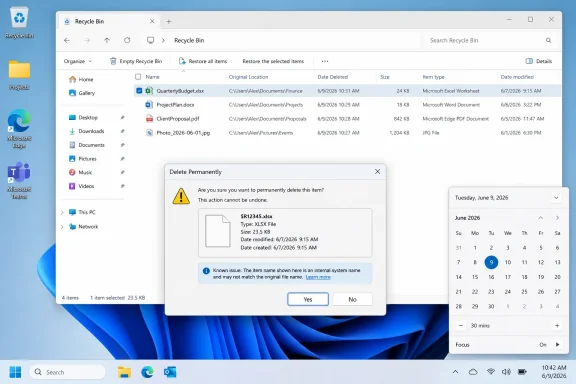
Task: Open Downloads in navigation pane
Action: (87, 131)
